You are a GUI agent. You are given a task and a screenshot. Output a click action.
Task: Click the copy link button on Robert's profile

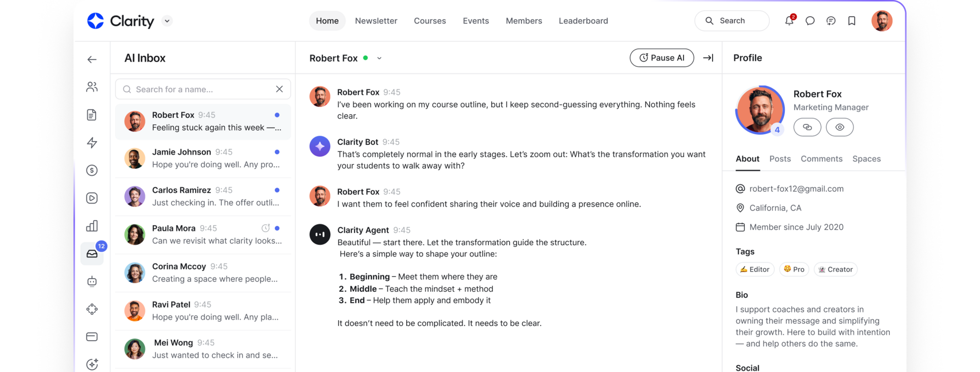point(807,127)
